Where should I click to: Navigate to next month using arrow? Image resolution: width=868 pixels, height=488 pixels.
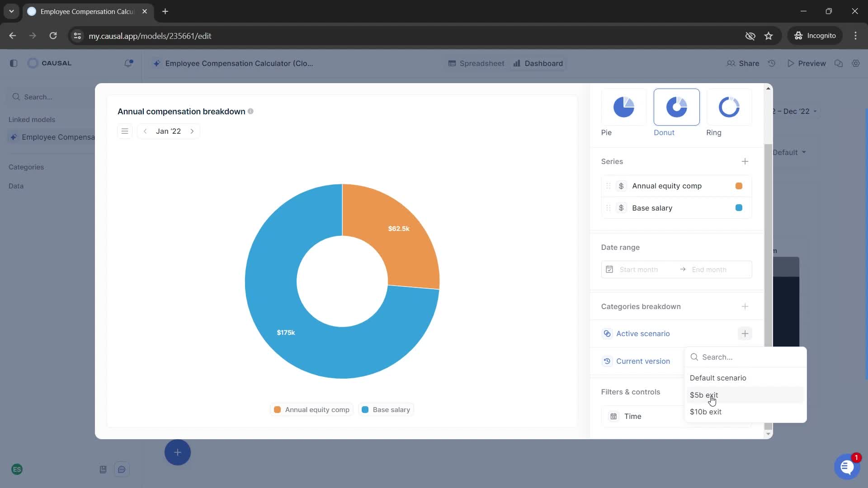(x=191, y=131)
